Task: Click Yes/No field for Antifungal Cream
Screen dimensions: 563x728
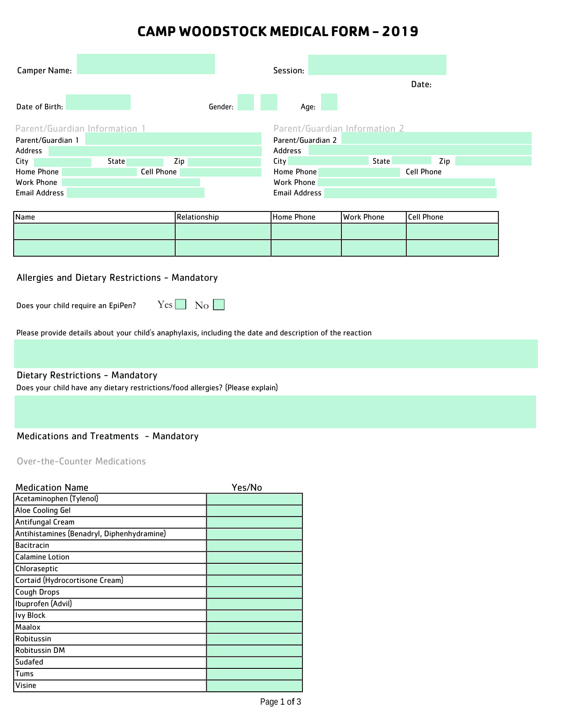Action: [x=254, y=523]
